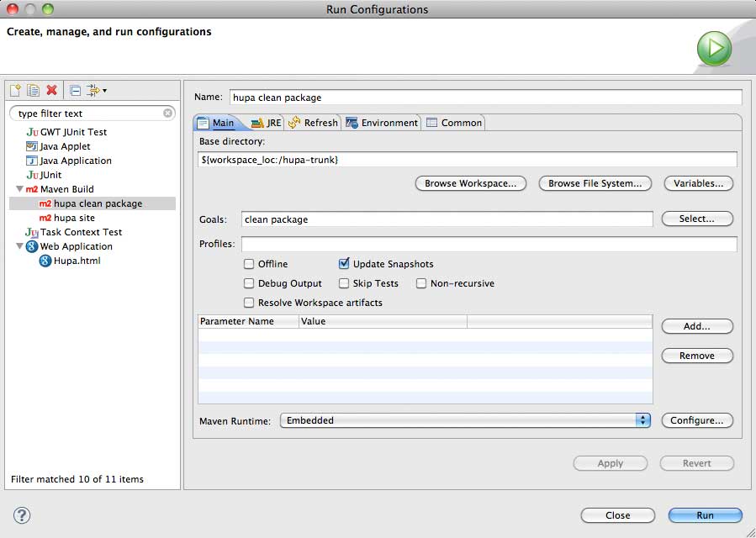756x538 pixels.
Task: Clear the filter text field icon
Action: [168, 113]
